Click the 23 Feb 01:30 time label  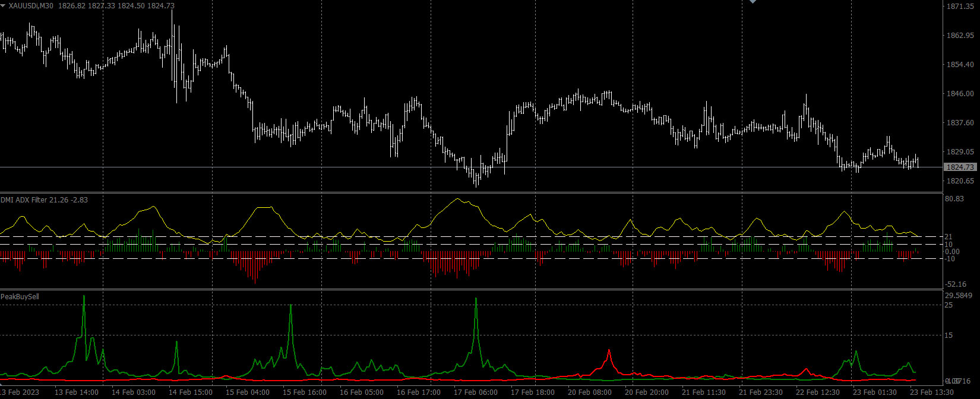[875, 392]
